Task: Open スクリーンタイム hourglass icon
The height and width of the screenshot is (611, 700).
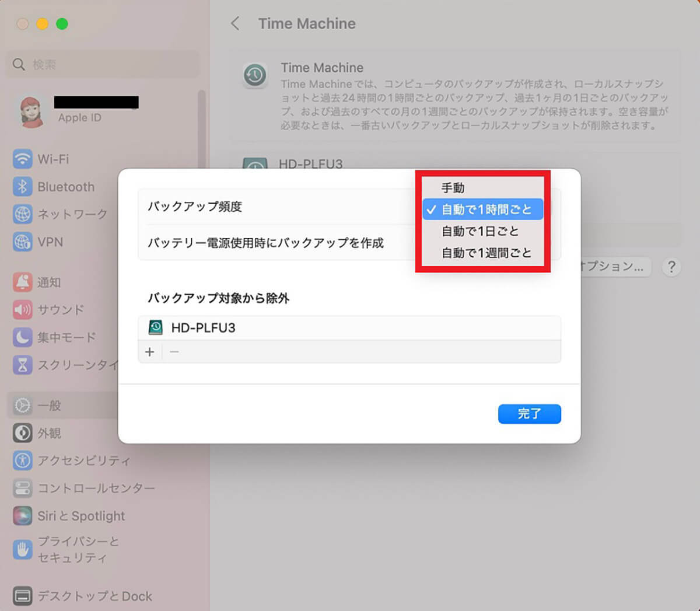Action: (22, 365)
